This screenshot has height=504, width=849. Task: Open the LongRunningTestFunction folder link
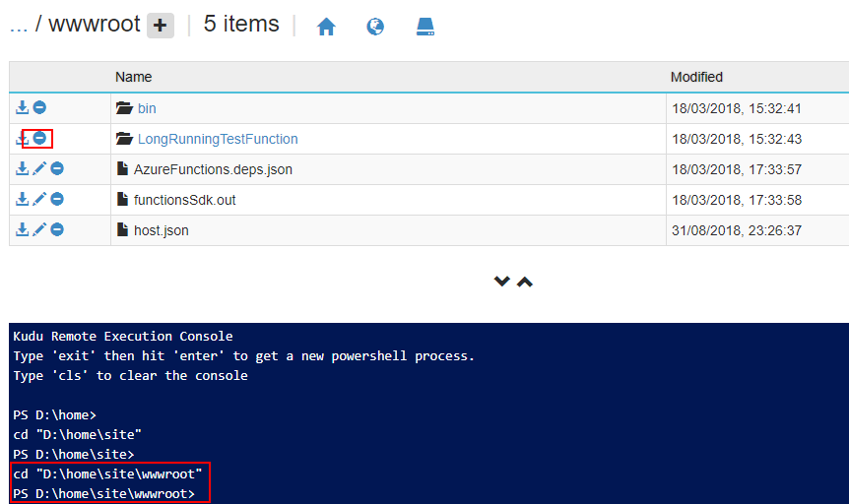click(217, 139)
